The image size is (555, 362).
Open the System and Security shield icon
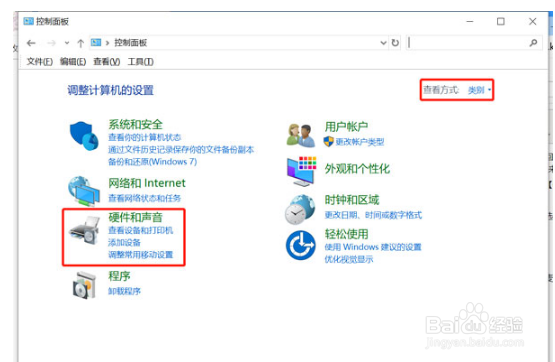coord(84,136)
